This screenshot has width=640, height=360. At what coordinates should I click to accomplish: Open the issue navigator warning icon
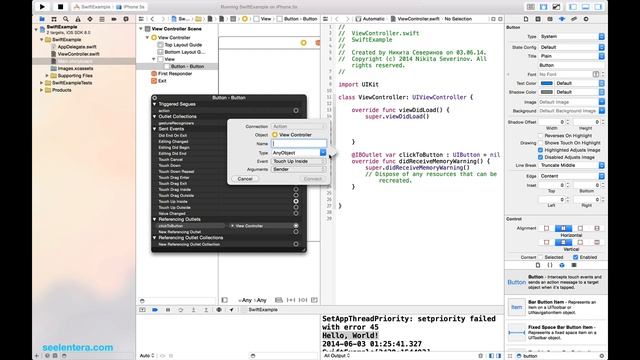click(78, 19)
